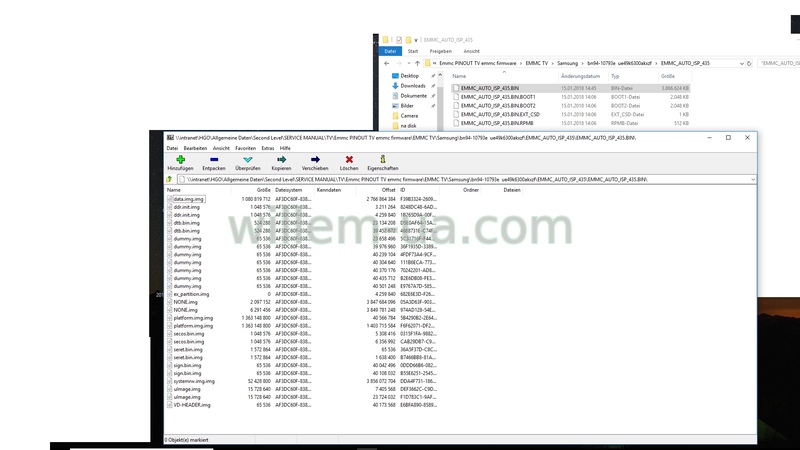This screenshot has width=800, height=450.
Task: Click the pin icon beside Desktop in Explorer sidebar
Action: point(433,76)
